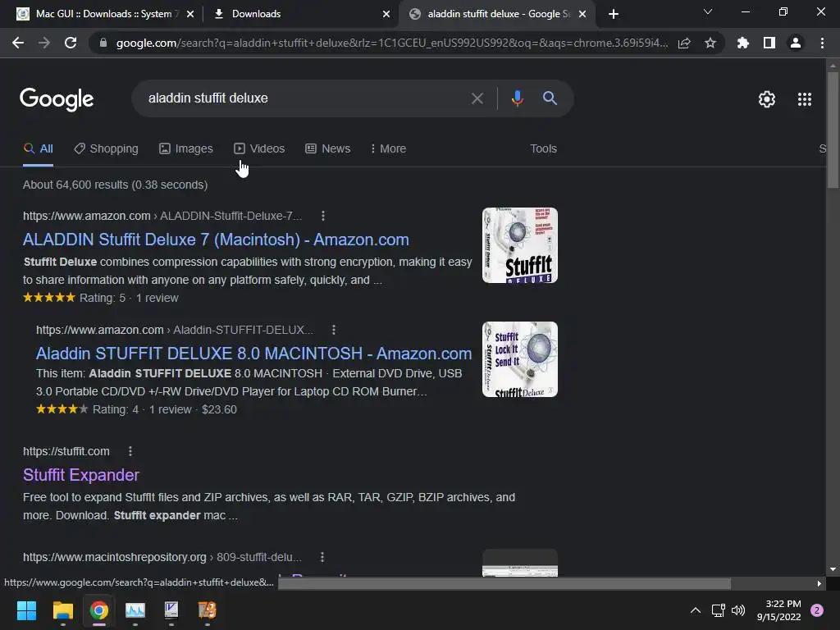Open options for macintoshrepository result
This screenshot has height=630, width=840.
tap(322, 557)
